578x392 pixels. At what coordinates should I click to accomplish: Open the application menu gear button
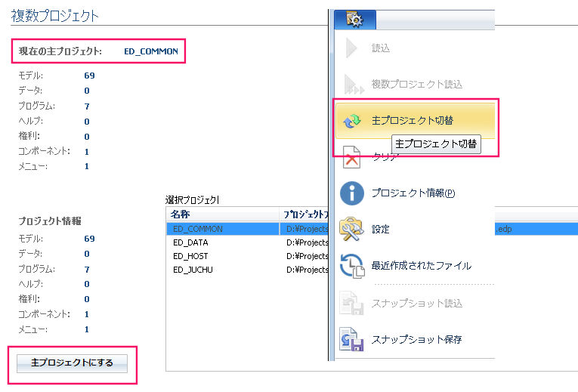point(355,20)
